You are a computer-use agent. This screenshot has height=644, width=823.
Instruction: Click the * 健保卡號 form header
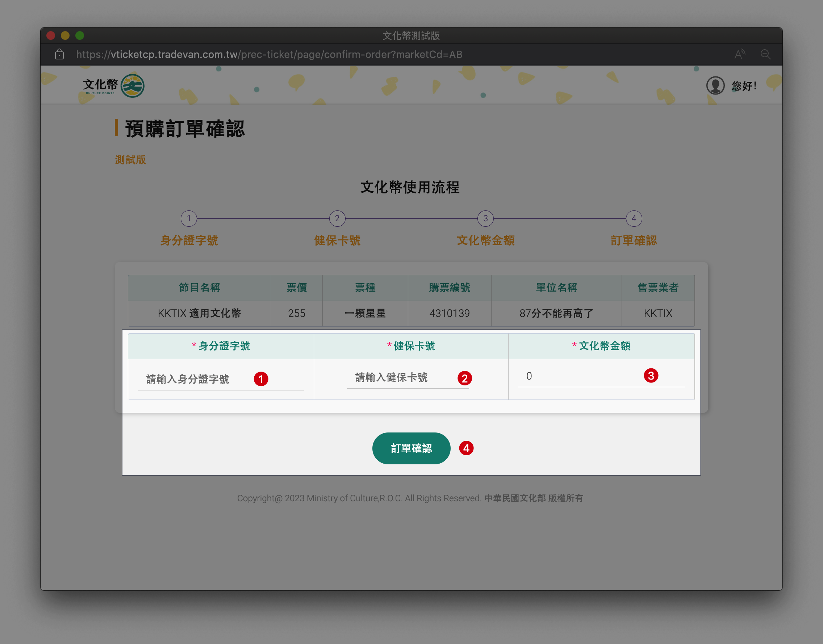pyautogui.click(x=411, y=346)
